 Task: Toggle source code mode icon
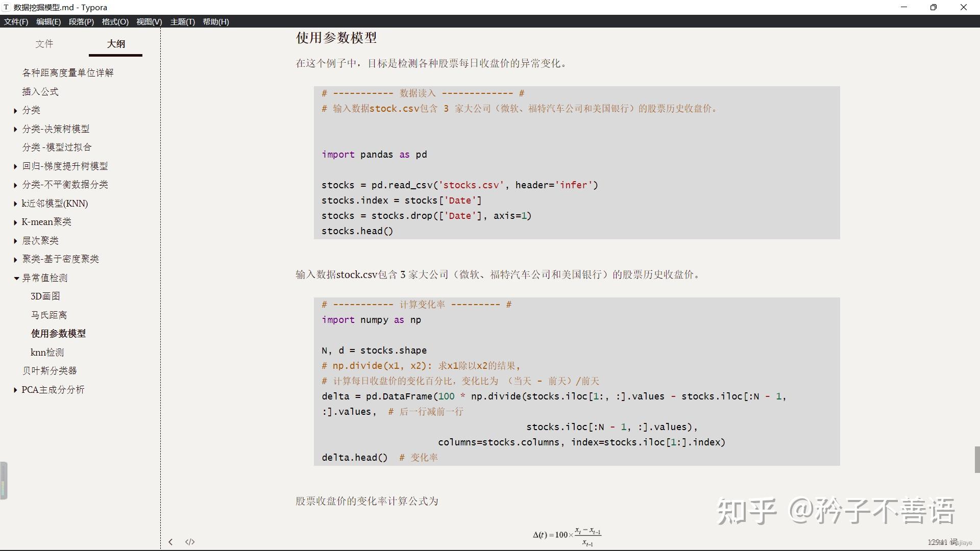point(190,542)
